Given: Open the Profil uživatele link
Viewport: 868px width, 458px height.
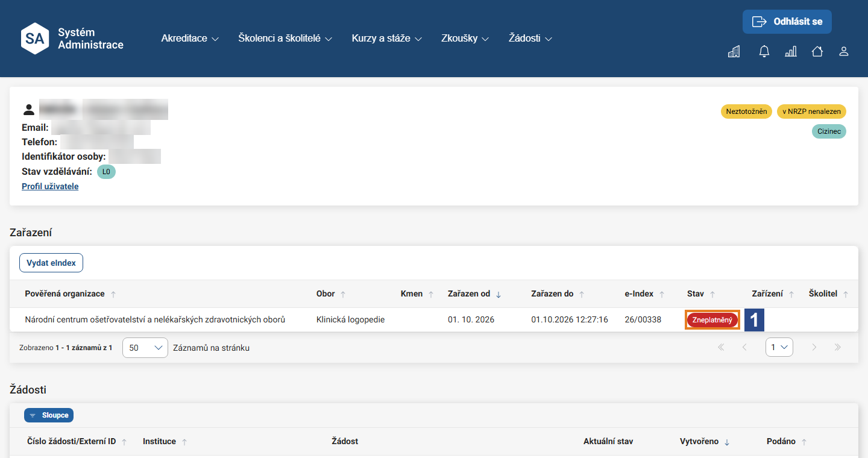Looking at the screenshot, I should coord(50,186).
